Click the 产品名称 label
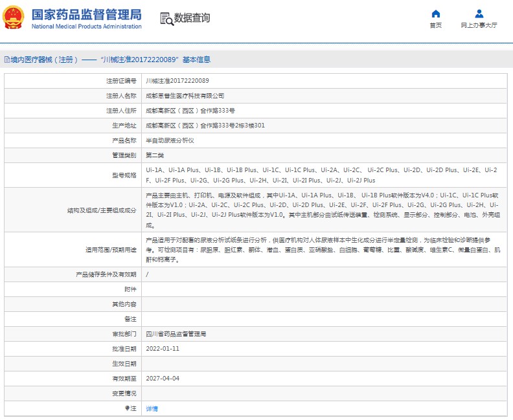513x420 pixels. pos(124,140)
